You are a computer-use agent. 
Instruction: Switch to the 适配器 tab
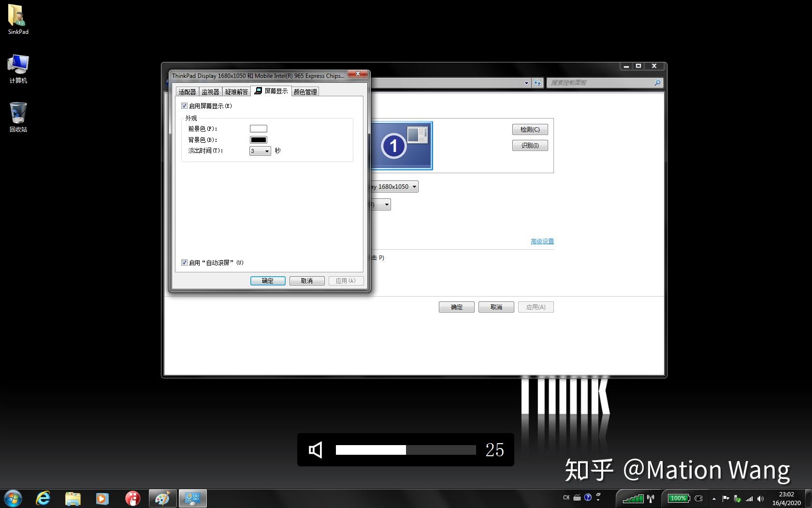click(187, 91)
